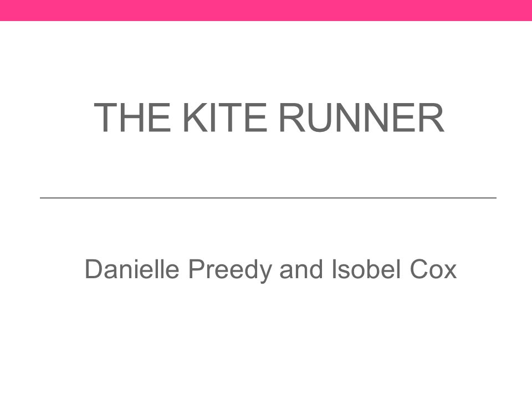Select the word RUNNER in the title
The height and width of the screenshot is (399, 532).
pyautogui.click(x=362, y=117)
